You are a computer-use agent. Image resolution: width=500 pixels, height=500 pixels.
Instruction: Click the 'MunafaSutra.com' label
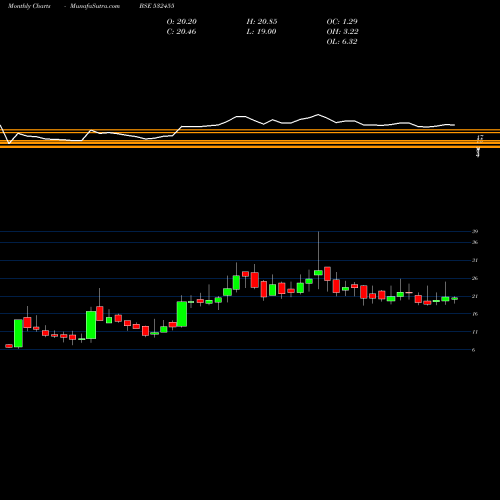click(95, 6)
